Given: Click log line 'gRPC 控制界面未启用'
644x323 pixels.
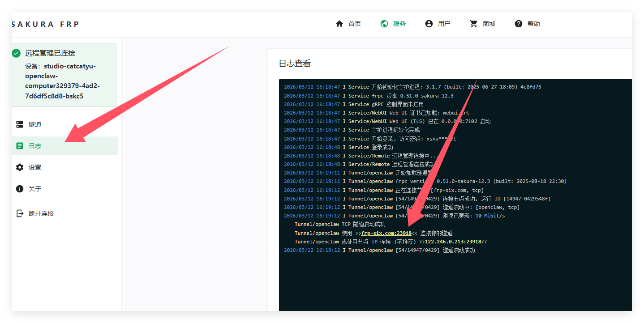Looking at the screenshot, I should (x=354, y=104).
